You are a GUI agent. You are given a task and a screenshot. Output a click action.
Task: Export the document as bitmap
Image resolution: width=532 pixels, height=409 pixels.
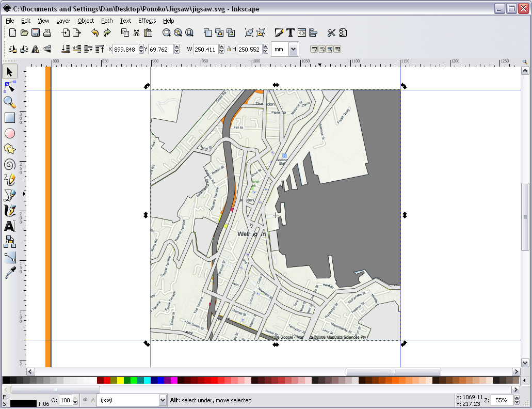click(x=77, y=33)
